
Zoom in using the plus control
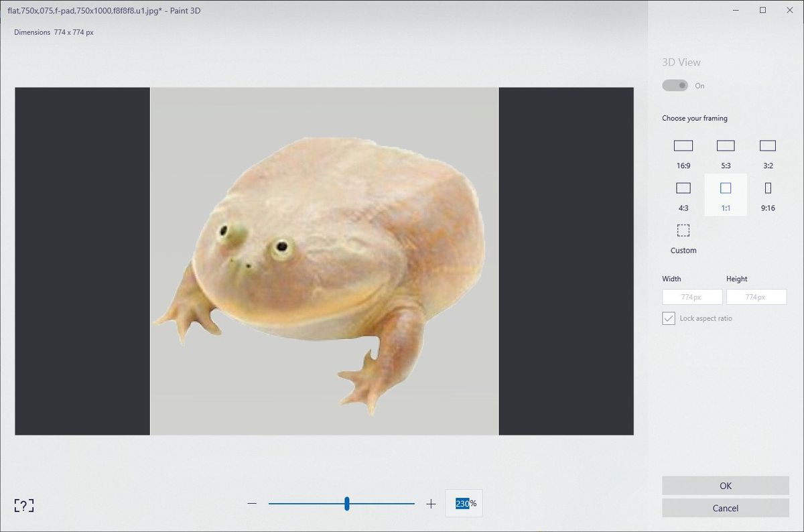coord(431,503)
